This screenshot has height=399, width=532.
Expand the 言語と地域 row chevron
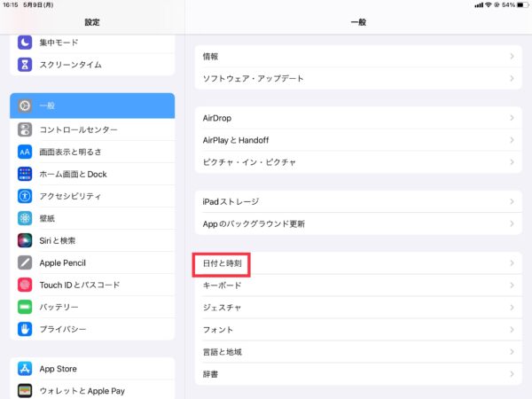[x=512, y=352]
